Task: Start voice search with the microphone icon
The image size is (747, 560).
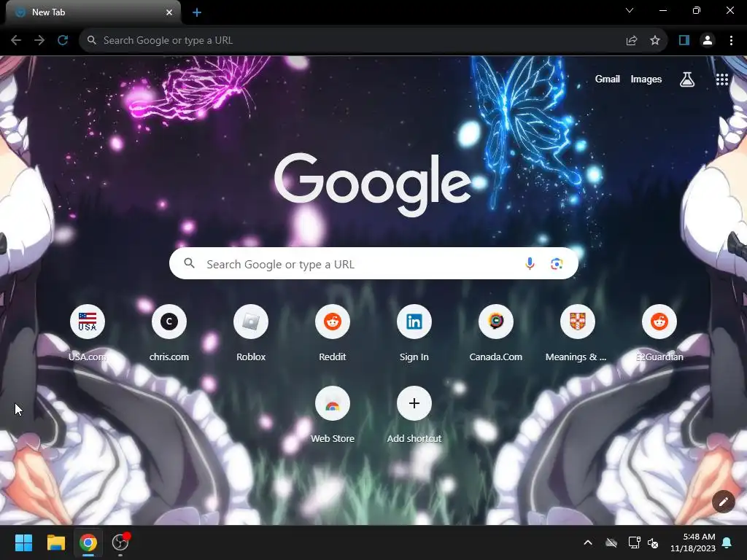Action: click(x=530, y=263)
